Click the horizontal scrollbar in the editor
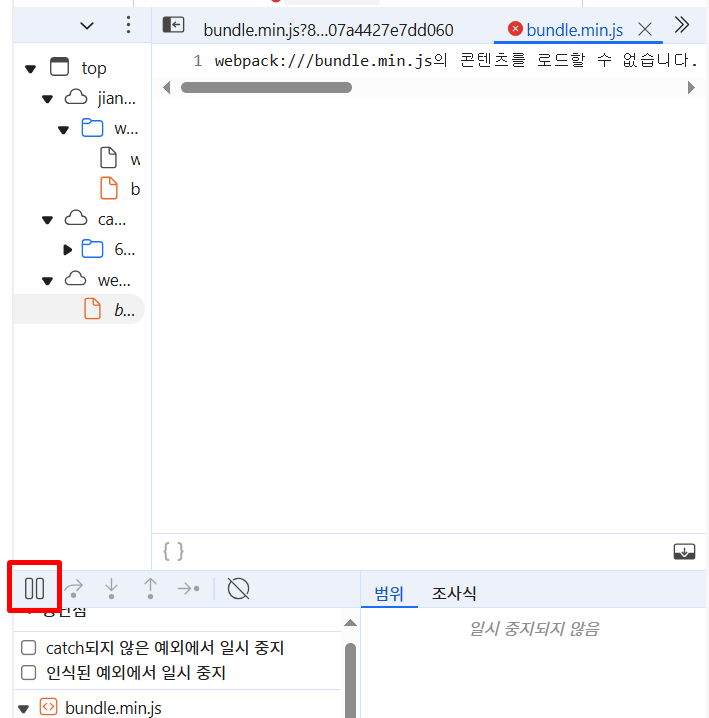 (266, 87)
